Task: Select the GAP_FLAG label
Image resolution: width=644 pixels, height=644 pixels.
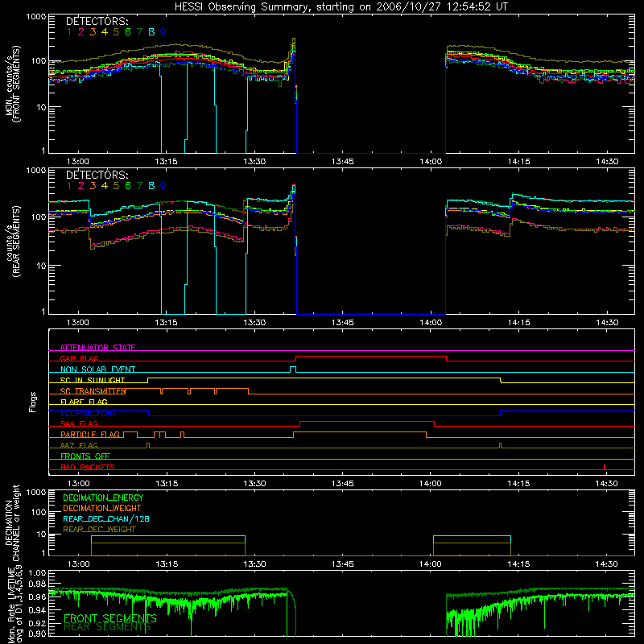Action: [x=79, y=358]
